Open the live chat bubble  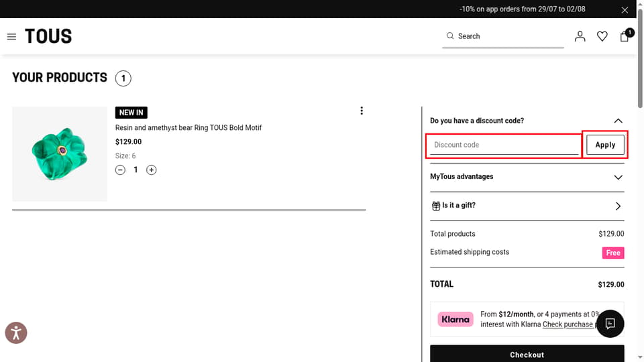click(610, 323)
